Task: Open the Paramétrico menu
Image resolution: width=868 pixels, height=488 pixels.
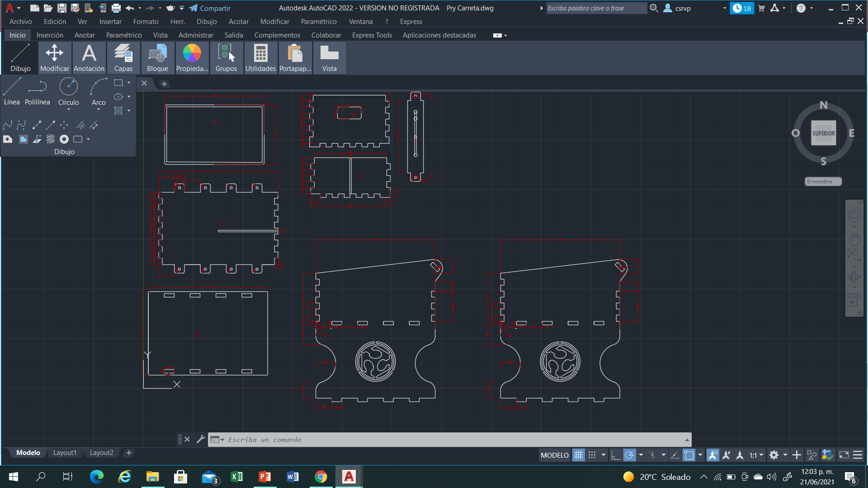Action: click(318, 22)
